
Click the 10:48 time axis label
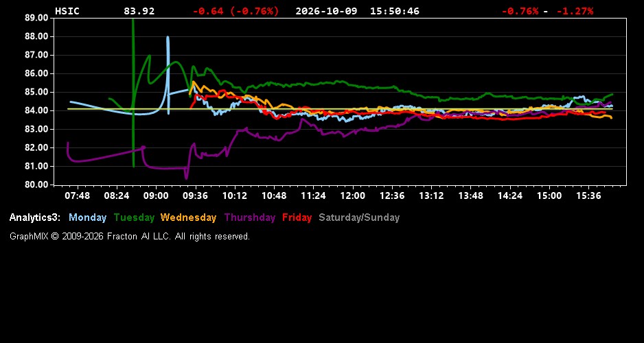click(x=274, y=196)
